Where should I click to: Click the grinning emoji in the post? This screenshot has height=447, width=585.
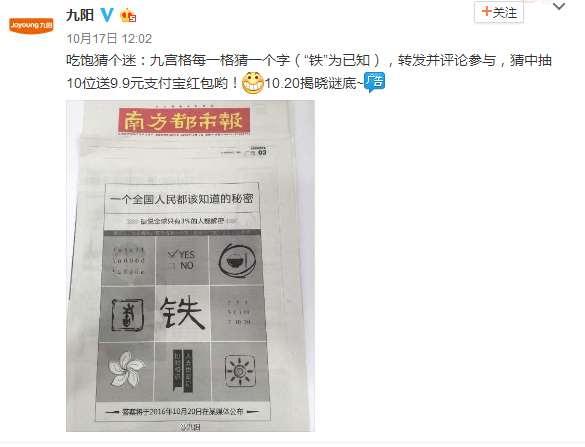coord(253,82)
